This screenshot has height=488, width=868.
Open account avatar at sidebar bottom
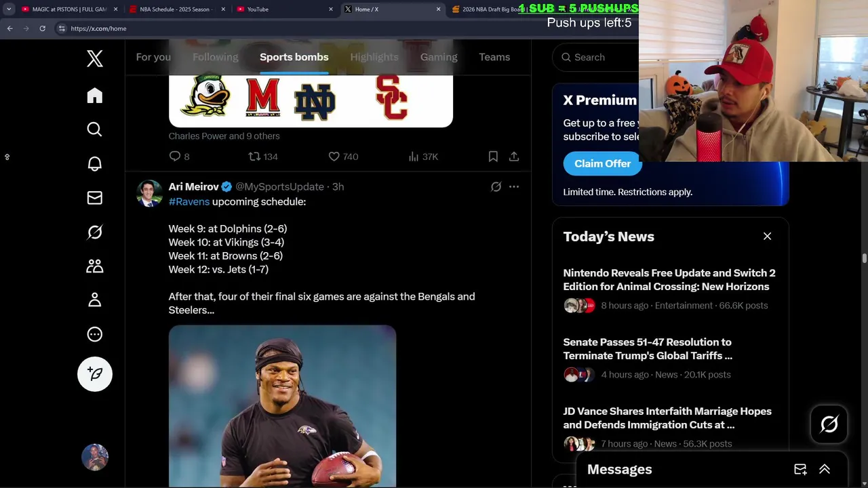point(95,457)
